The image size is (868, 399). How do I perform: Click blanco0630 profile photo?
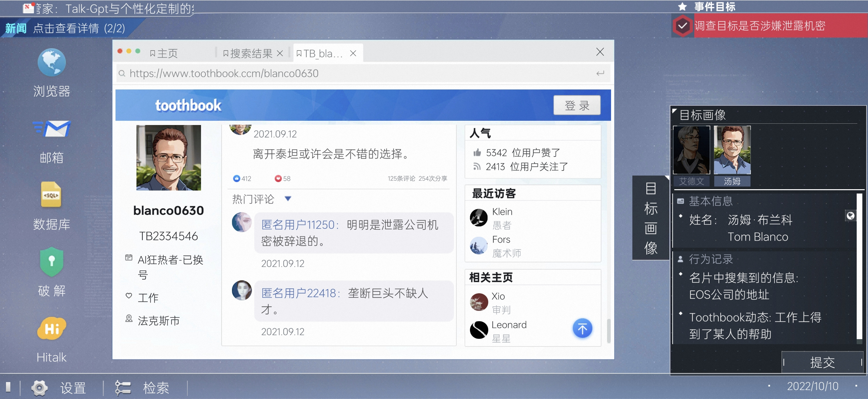168,158
